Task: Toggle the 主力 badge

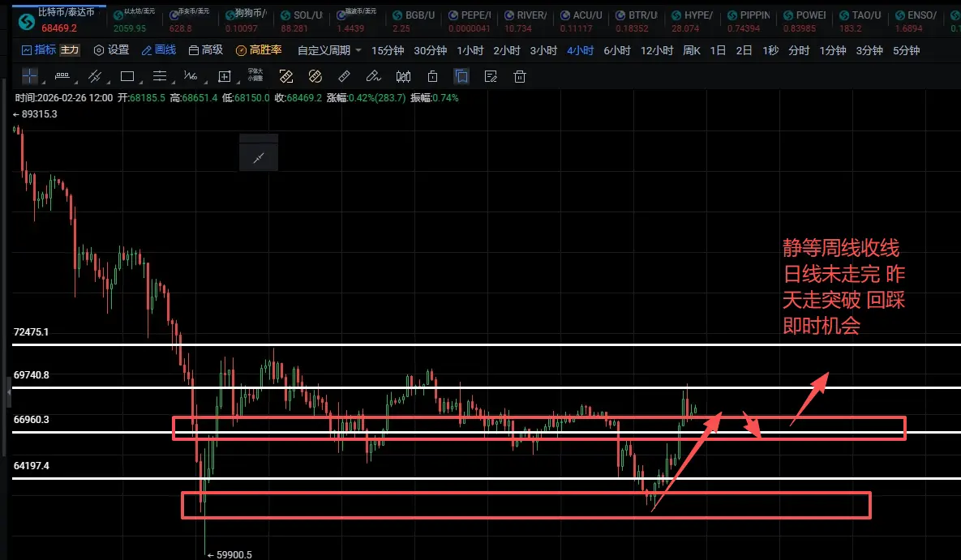Action: (x=69, y=49)
